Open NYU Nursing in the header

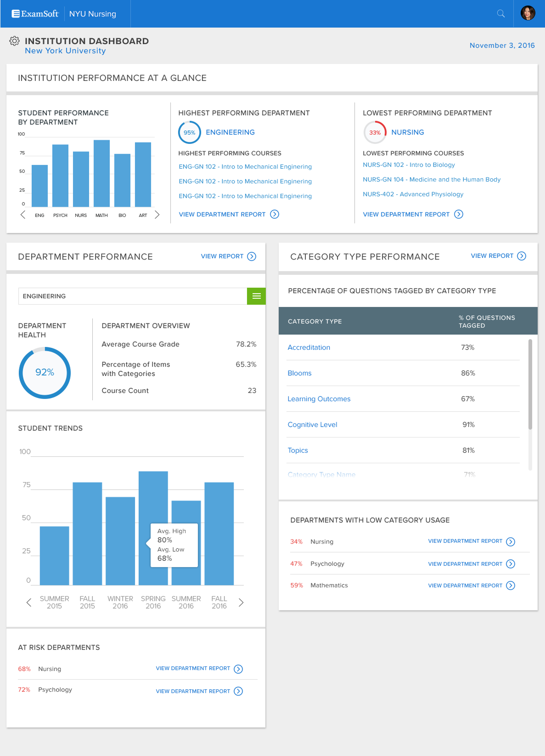93,14
